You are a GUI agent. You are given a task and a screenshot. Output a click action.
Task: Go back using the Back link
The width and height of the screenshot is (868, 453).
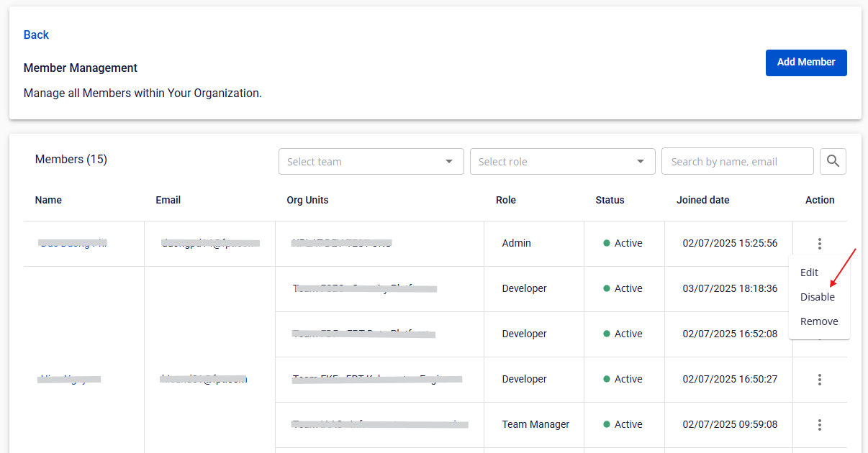(36, 35)
